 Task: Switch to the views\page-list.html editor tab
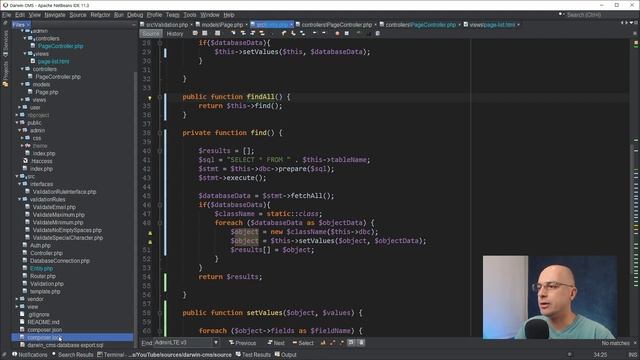491,25
